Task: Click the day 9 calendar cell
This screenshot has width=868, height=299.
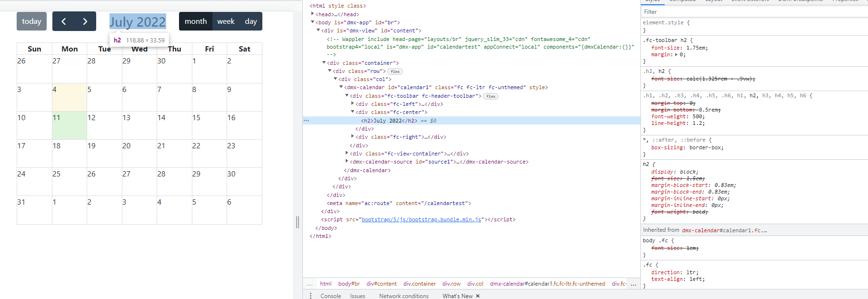Action: [x=244, y=97]
